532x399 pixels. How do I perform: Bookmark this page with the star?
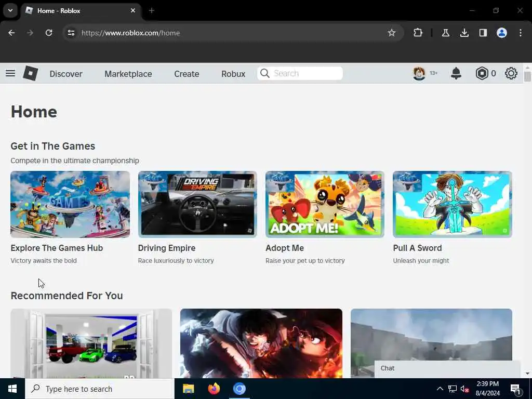(392, 33)
